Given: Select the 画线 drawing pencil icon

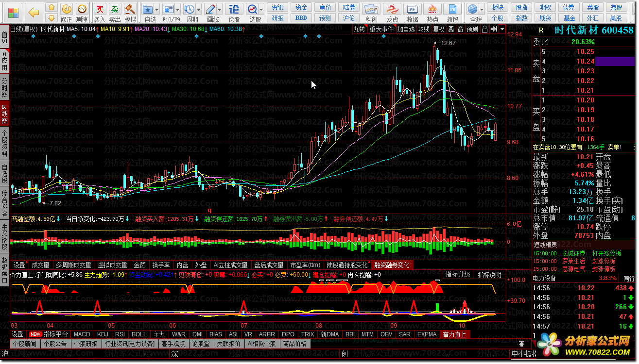Looking at the screenshot, I should coord(210,9).
